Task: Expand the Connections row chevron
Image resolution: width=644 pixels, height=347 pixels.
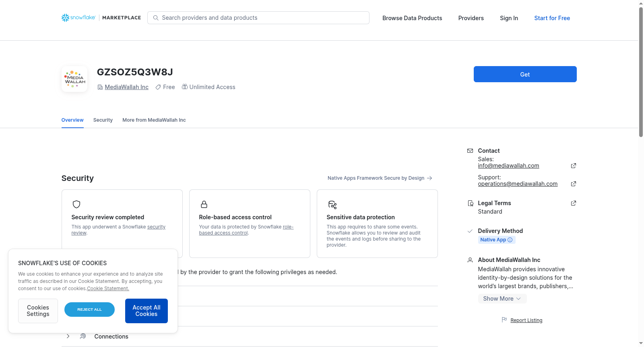Action: pyautogui.click(x=68, y=336)
